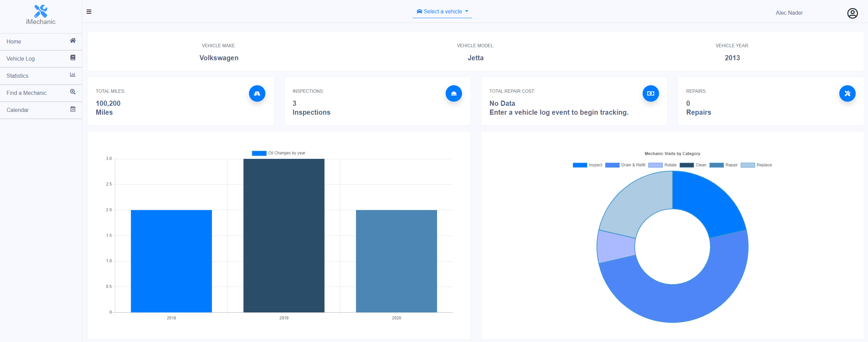The width and height of the screenshot is (868, 342).
Task: Click the Repairs tools icon
Action: (x=847, y=93)
